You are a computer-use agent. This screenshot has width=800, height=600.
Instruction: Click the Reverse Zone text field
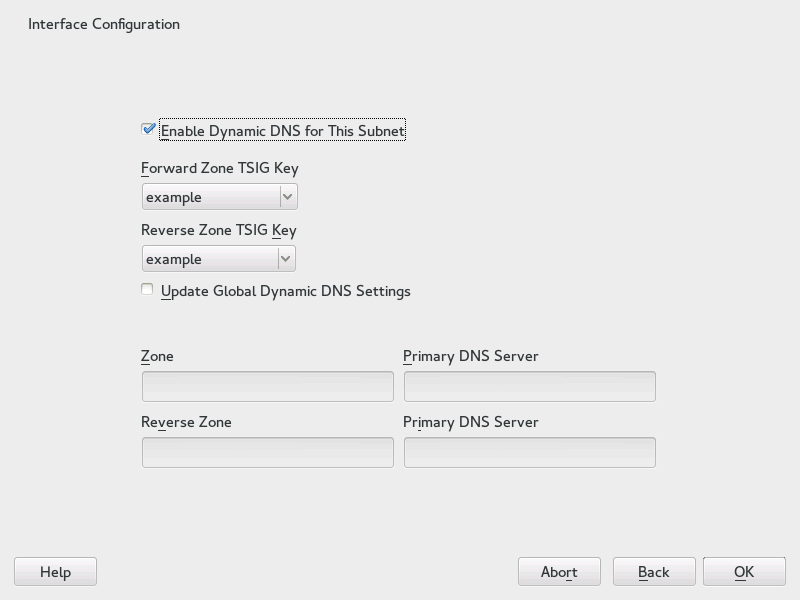pos(268,453)
